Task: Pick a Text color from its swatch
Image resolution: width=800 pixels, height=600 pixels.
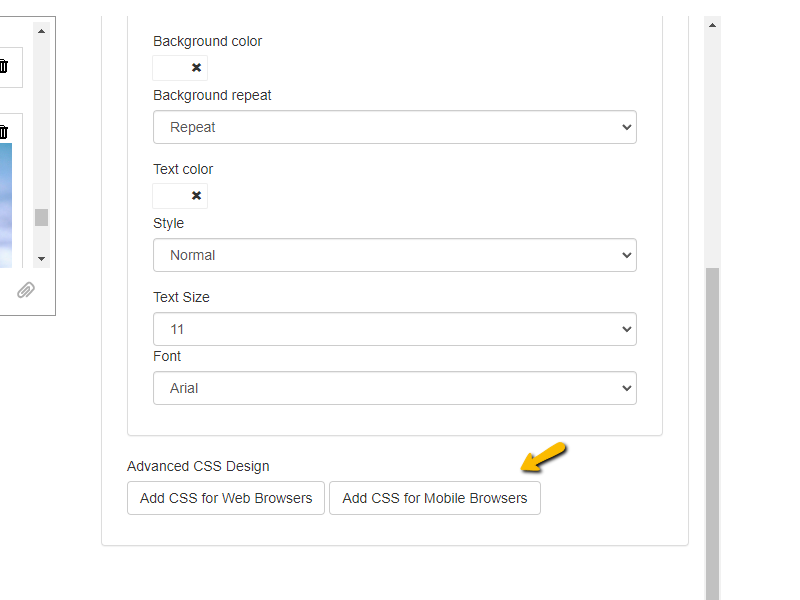Action: pos(170,196)
